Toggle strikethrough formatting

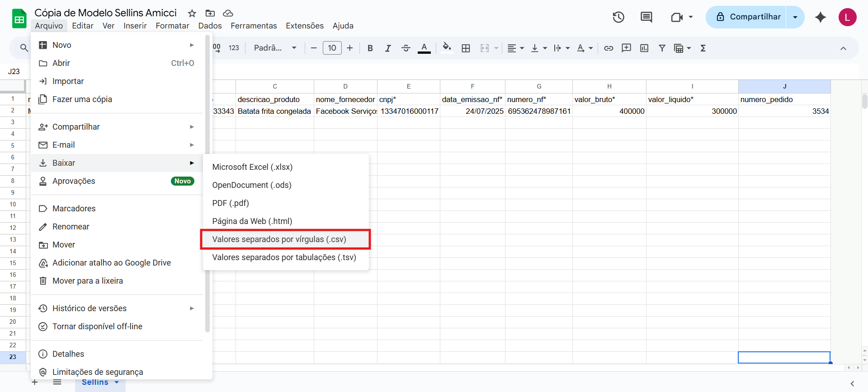tap(406, 48)
